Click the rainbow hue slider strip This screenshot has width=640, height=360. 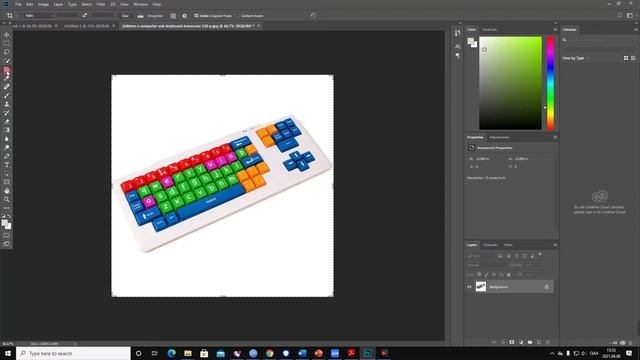pyautogui.click(x=551, y=83)
